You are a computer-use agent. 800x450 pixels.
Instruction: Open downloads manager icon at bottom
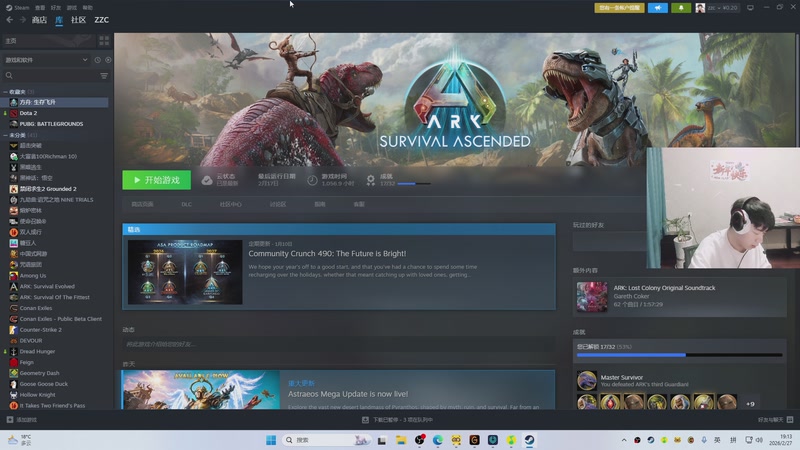click(x=365, y=419)
